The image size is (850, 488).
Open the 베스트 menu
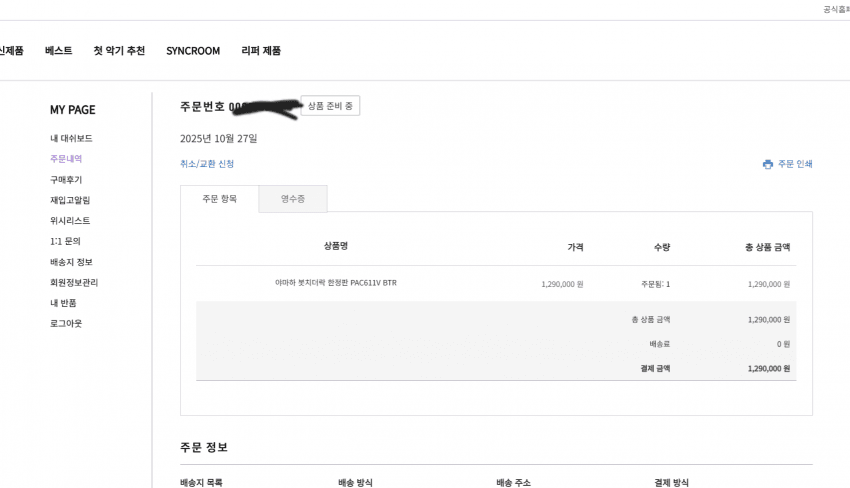coord(58,51)
